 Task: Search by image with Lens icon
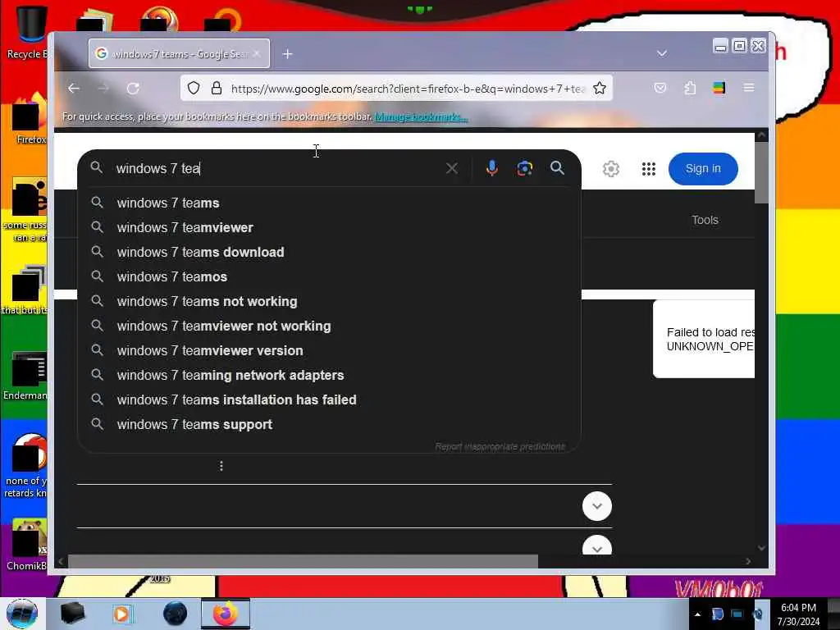pos(524,168)
